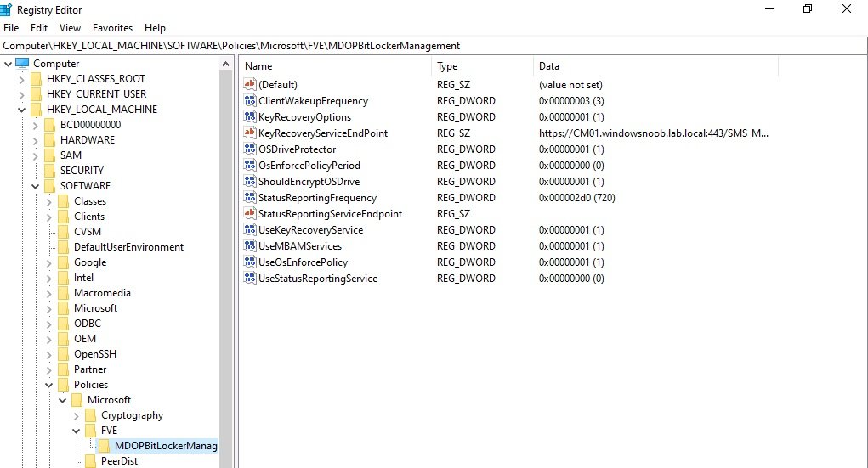The image size is (868, 468).
Task: Click the (Default) string value icon
Action: 250,85
